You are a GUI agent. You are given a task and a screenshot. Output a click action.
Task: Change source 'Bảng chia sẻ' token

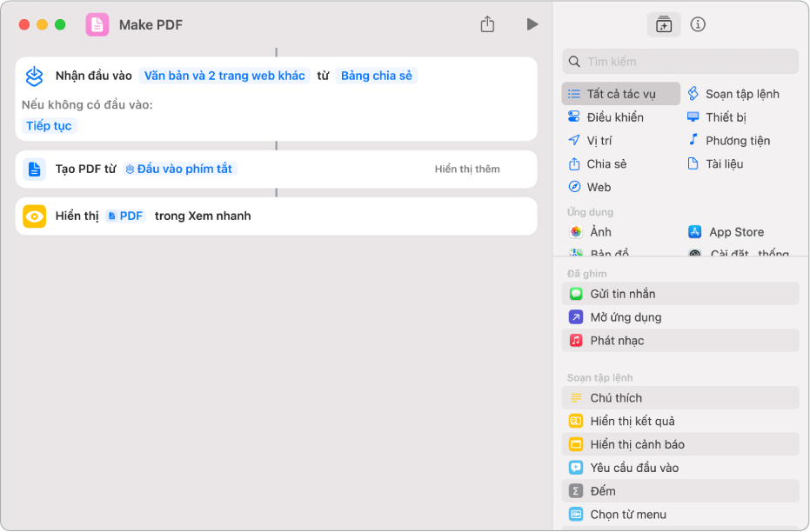(x=377, y=76)
